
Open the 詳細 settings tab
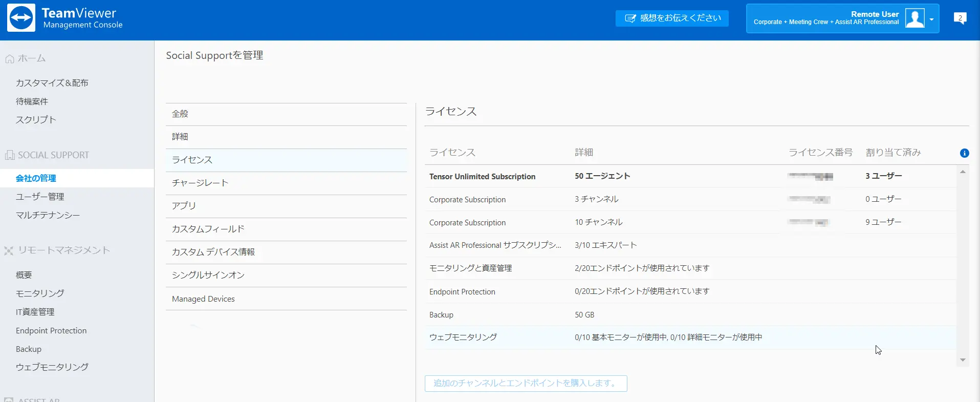coord(286,137)
